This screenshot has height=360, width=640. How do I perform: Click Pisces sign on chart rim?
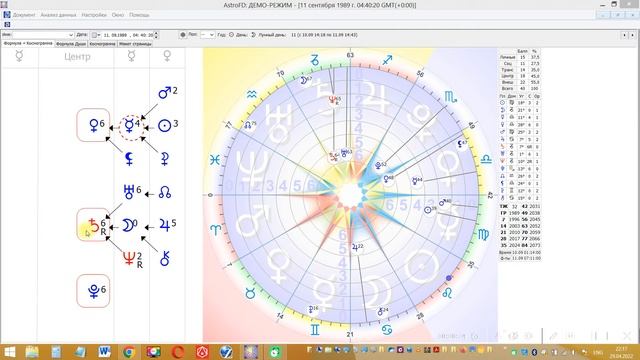tap(215, 160)
